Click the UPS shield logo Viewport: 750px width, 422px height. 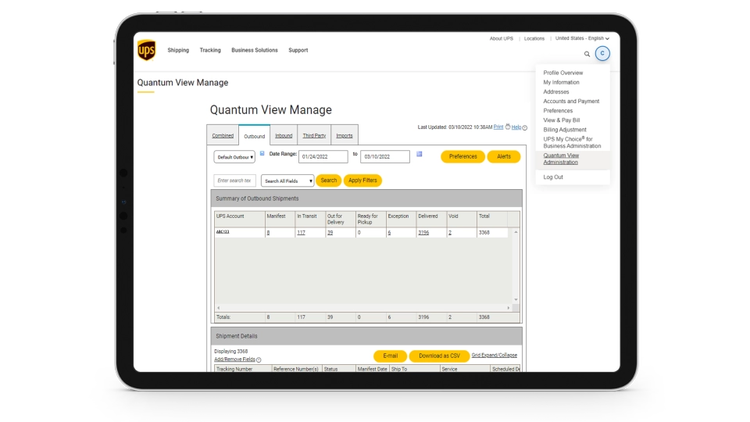click(x=146, y=50)
